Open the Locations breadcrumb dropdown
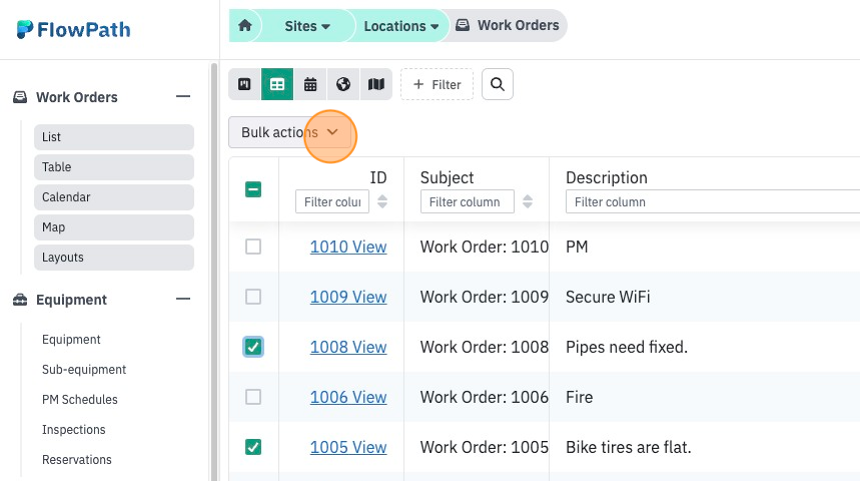Viewport: 860px width, 481px height. pos(401,26)
